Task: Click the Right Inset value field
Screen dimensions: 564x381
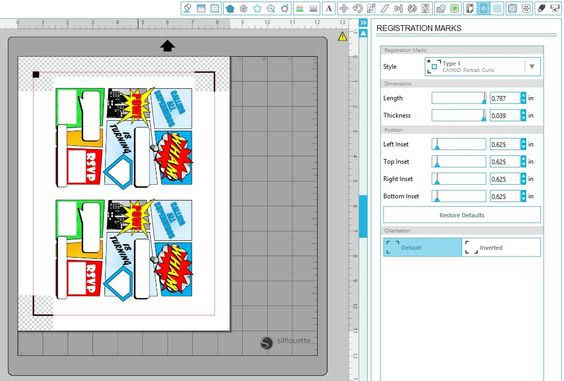Action: pos(505,179)
